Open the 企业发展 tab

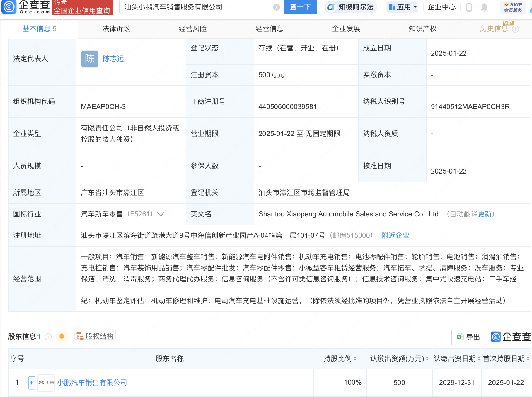point(346,29)
